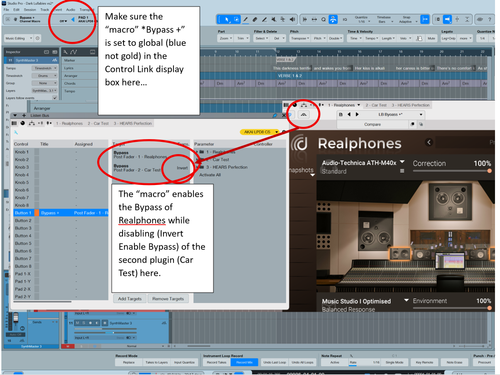500x375 pixels.
Task: Select the Listen speaker tool
Action: coord(292,20)
